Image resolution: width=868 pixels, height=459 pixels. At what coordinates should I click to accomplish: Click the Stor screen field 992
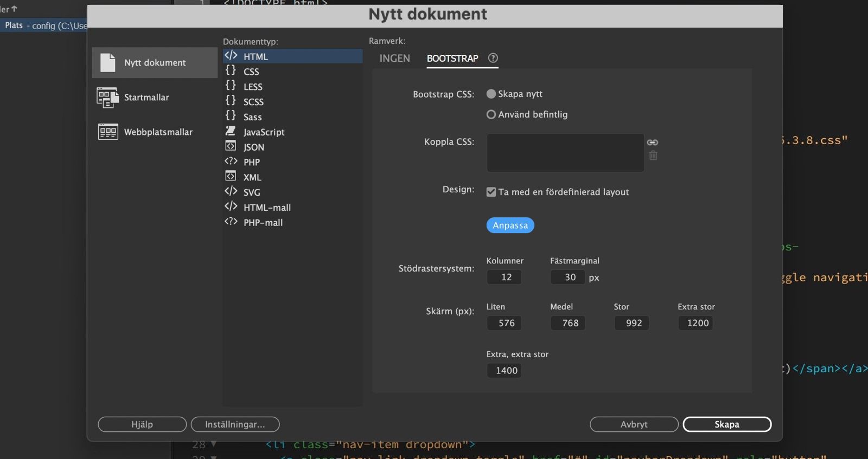(631, 323)
